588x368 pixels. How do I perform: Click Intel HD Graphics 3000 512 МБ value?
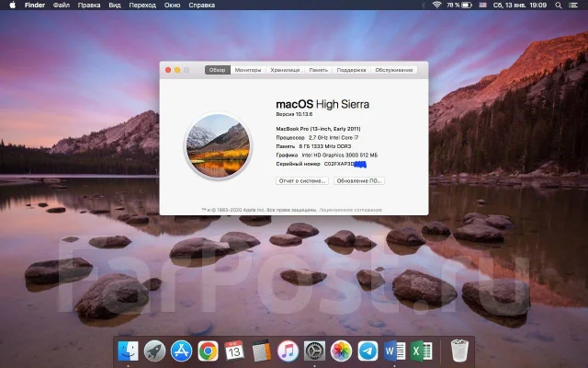(x=340, y=155)
